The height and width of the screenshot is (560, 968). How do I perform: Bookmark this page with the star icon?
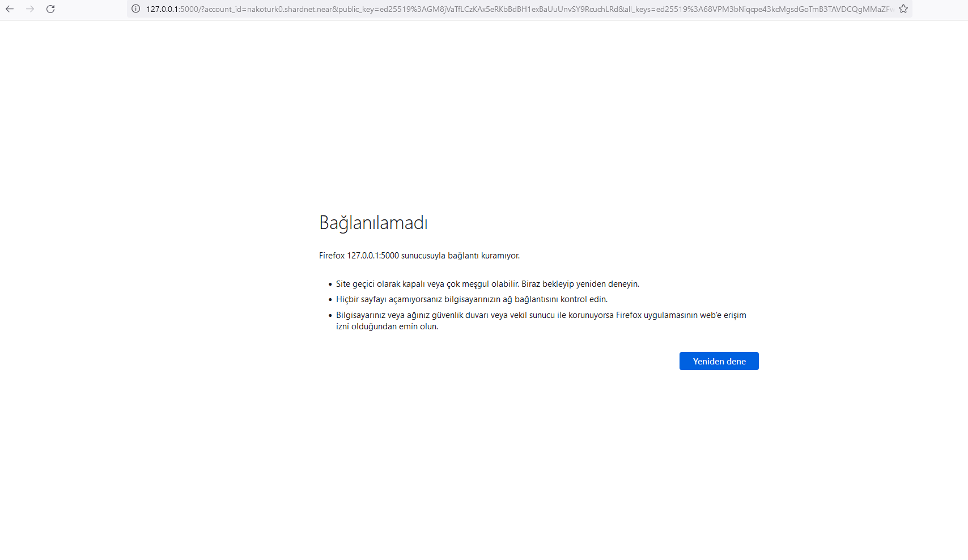pos(903,9)
